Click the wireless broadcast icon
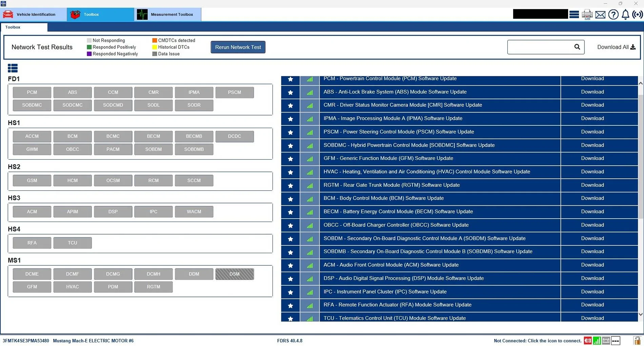The height and width of the screenshot is (346, 644). click(x=638, y=15)
